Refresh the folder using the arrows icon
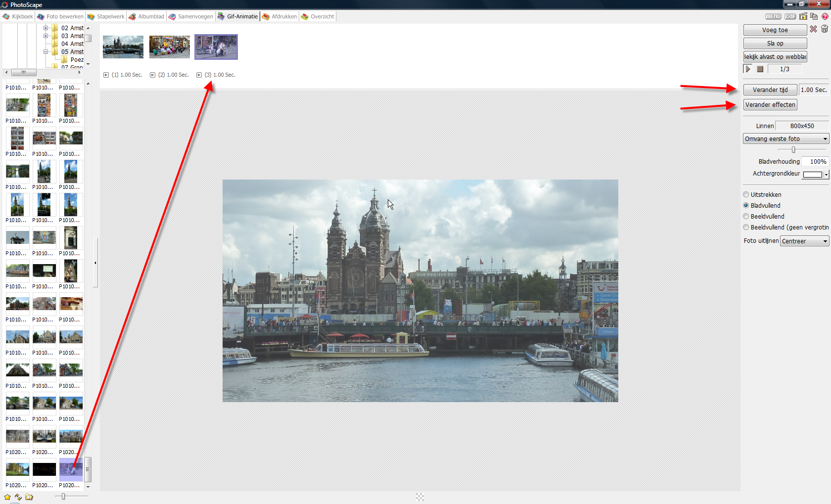831x504 pixels. coord(18,497)
